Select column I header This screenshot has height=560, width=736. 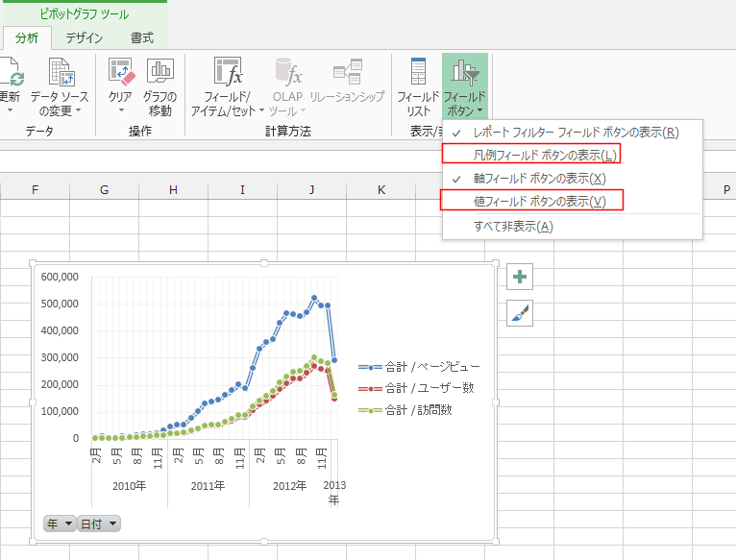pos(242,189)
